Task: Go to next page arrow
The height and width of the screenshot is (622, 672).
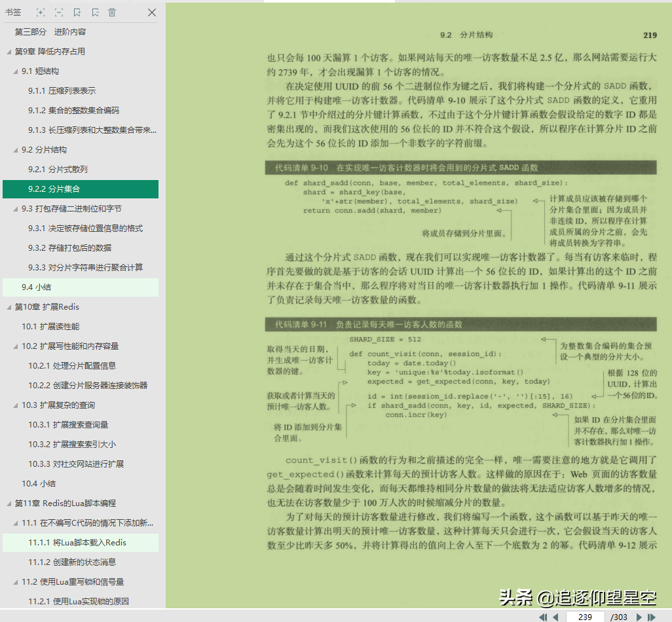Action: click(639, 617)
